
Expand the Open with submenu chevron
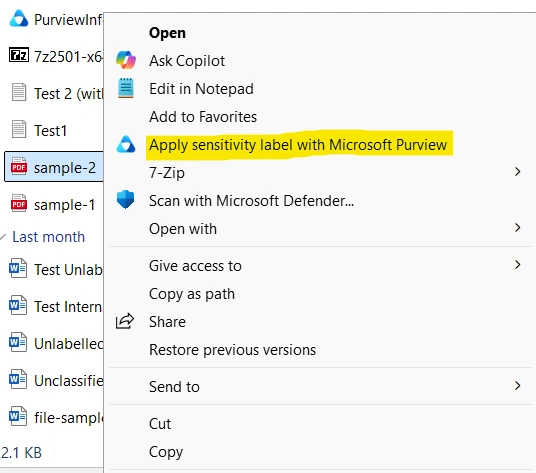[x=518, y=228]
